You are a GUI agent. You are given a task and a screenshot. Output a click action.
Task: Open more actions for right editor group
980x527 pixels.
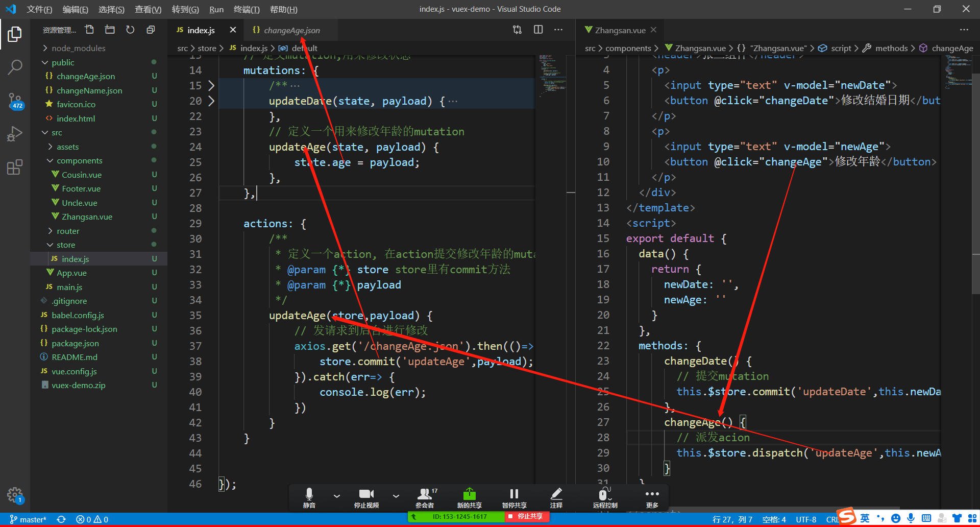coord(964,30)
